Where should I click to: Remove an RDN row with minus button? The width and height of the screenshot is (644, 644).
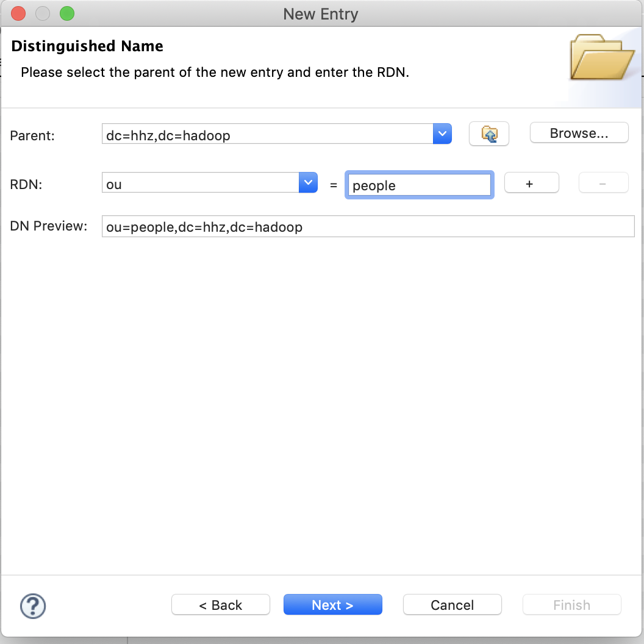click(603, 182)
